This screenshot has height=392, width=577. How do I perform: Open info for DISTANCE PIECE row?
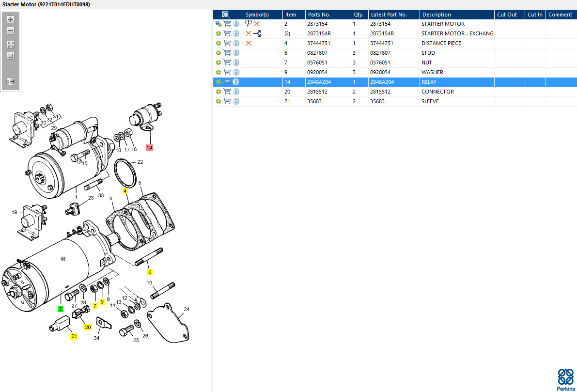click(x=236, y=43)
